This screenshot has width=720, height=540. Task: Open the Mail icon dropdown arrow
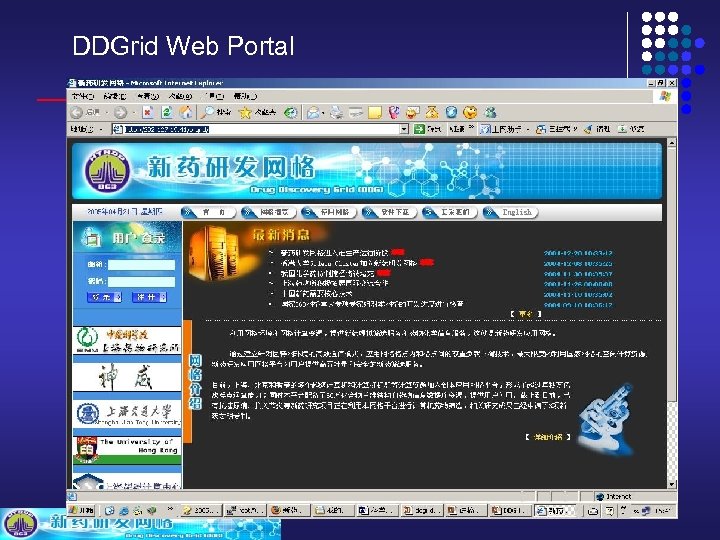pyautogui.click(x=323, y=112)
